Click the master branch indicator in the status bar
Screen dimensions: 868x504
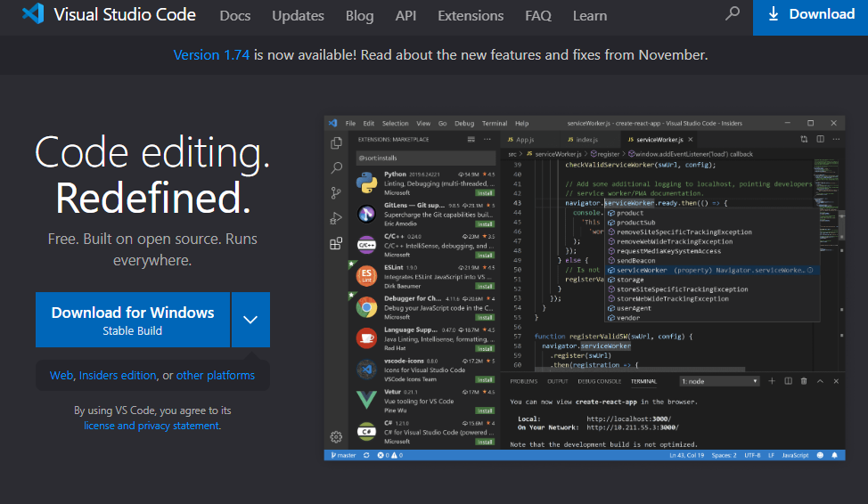[x=343, y=455]
